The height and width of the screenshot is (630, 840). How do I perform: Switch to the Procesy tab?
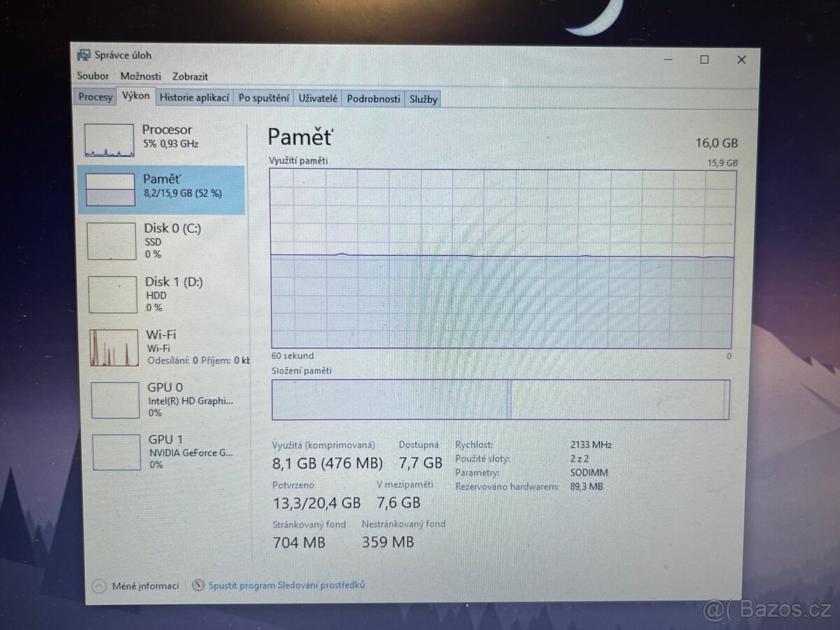click(x=94, y=97)
